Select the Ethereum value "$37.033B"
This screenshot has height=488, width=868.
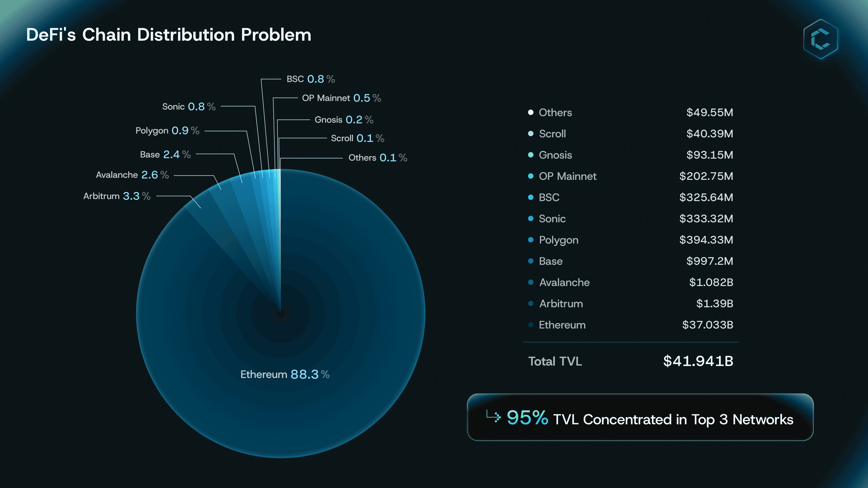coord(708,325)
